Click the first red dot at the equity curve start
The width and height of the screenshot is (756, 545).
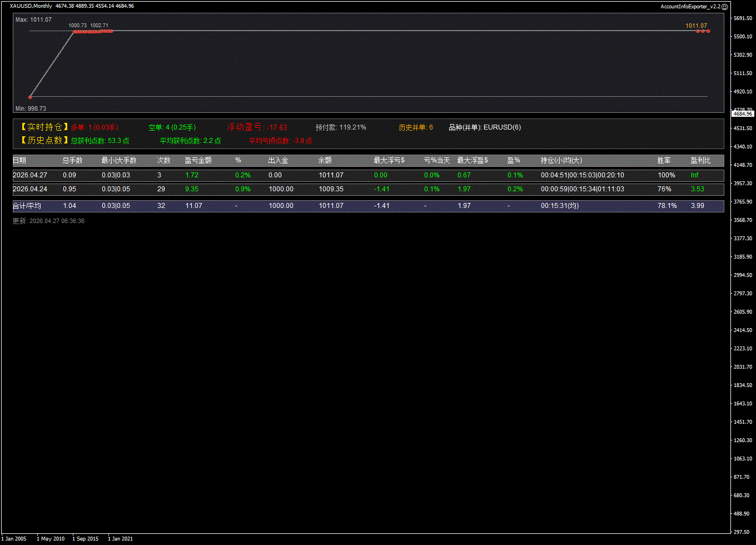30,97
